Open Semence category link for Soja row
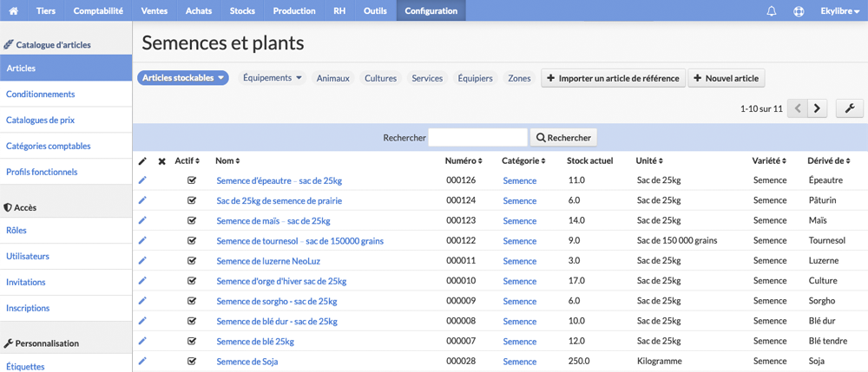 (520, 362)
